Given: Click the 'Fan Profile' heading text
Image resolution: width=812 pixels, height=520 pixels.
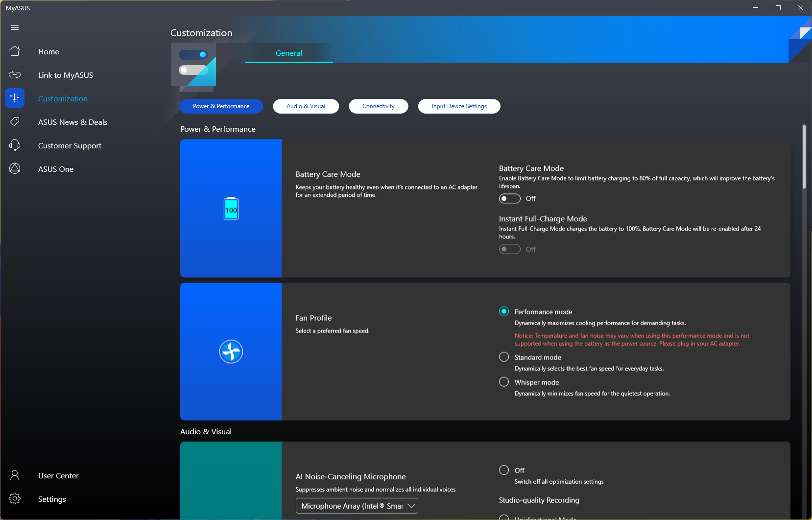Looking at the screenshot, I should tap(314, 318).
